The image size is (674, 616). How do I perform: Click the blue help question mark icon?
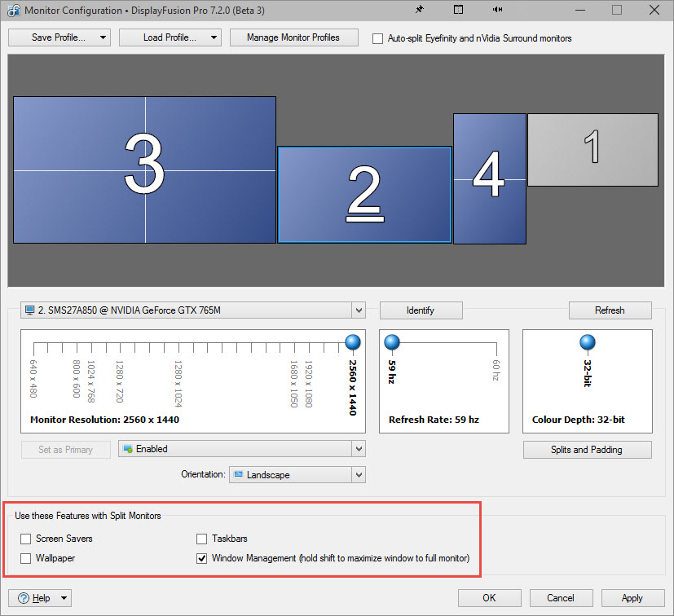coord(23,598)
